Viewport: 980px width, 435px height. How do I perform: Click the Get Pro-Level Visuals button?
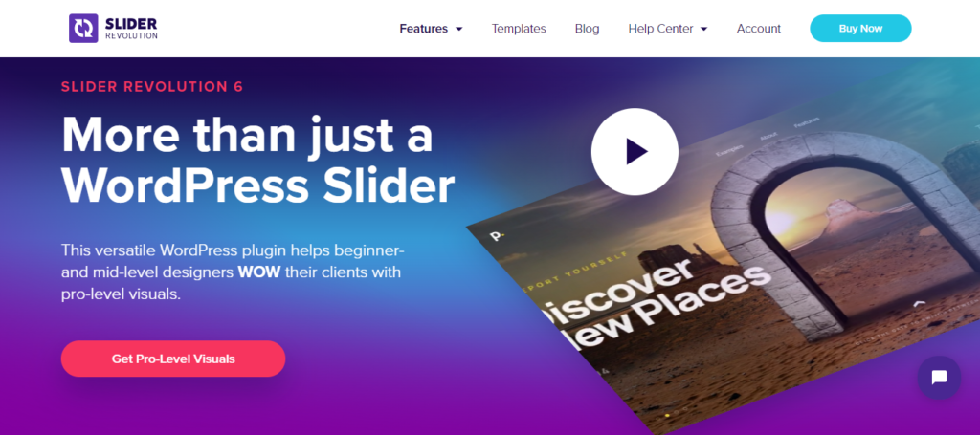pos(173,359)
